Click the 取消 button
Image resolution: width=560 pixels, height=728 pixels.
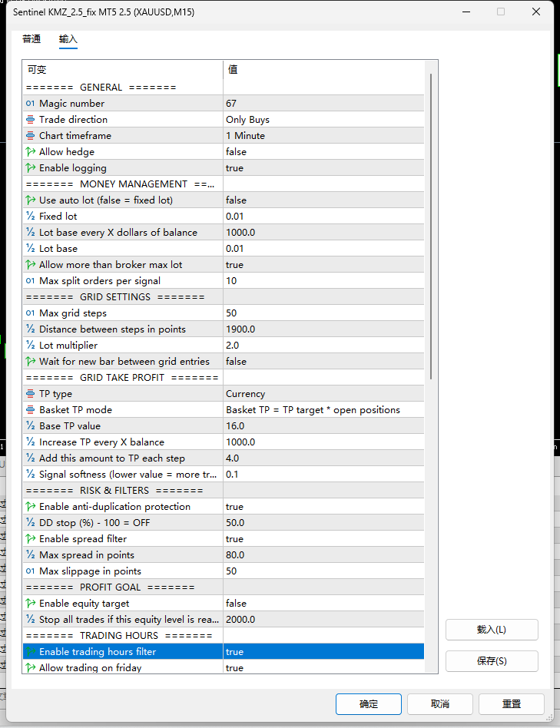pyautogui.click(x=440, y=704)
